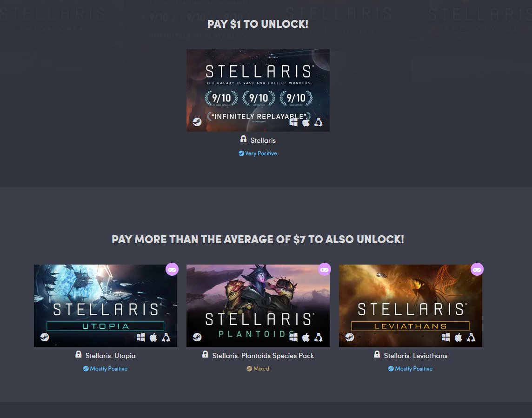The image size is (532, 418).
Task: Click the lock icon beside Stellaris title
Action: (x=243, y=139)
